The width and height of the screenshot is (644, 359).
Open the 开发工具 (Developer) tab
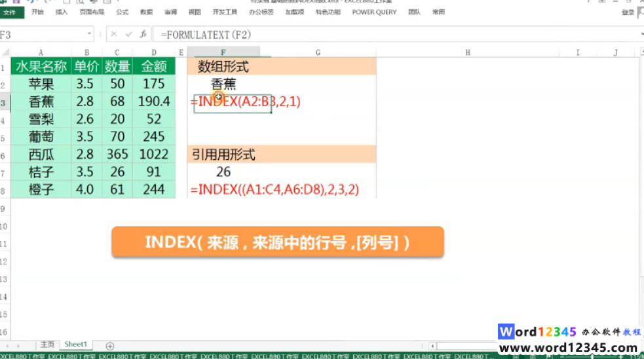(225, 12)
